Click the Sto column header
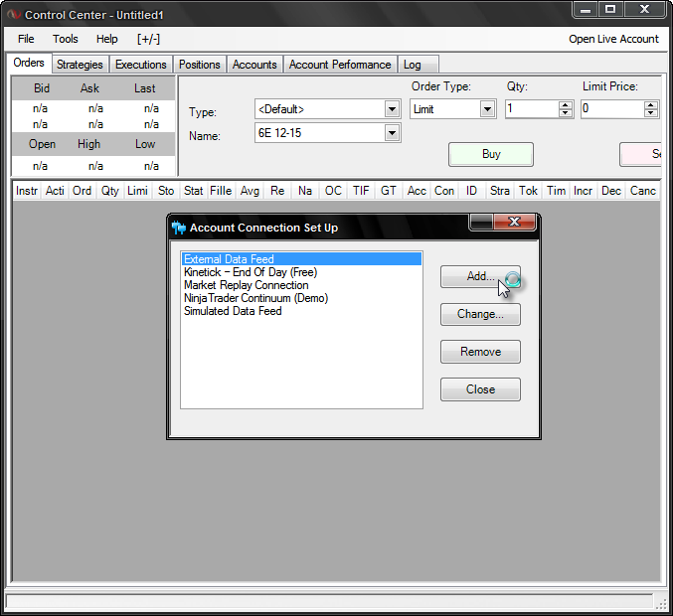This screenshot has height=616, width=673. [x=166, y=191]
